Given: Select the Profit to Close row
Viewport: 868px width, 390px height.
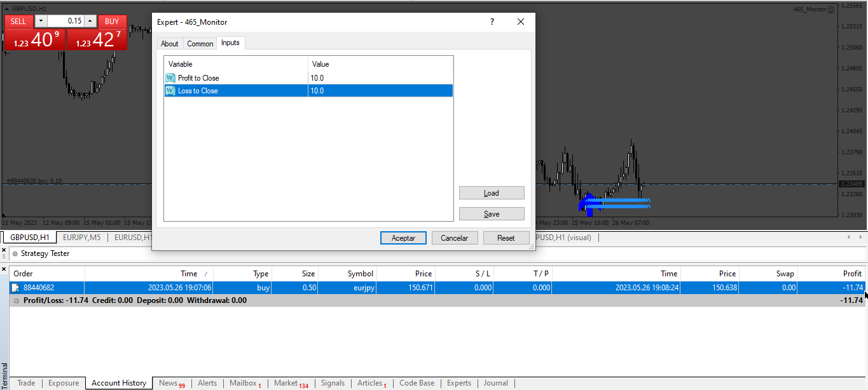Looking at the screenshot, I should tap(308, 78).
